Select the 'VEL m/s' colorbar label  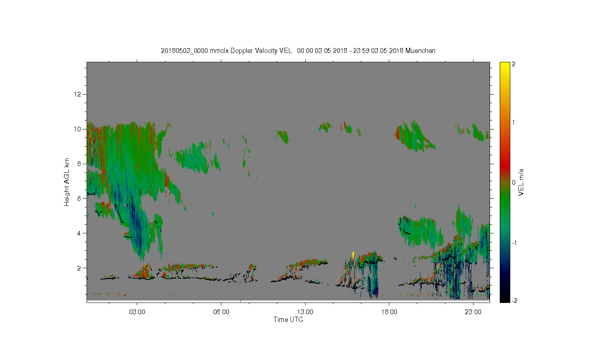(x=521, y=182)
